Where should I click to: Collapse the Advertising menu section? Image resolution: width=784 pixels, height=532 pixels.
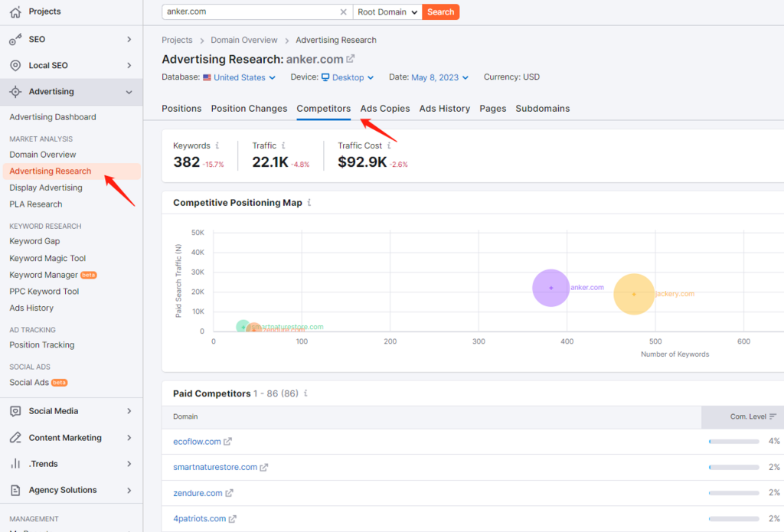129,92
